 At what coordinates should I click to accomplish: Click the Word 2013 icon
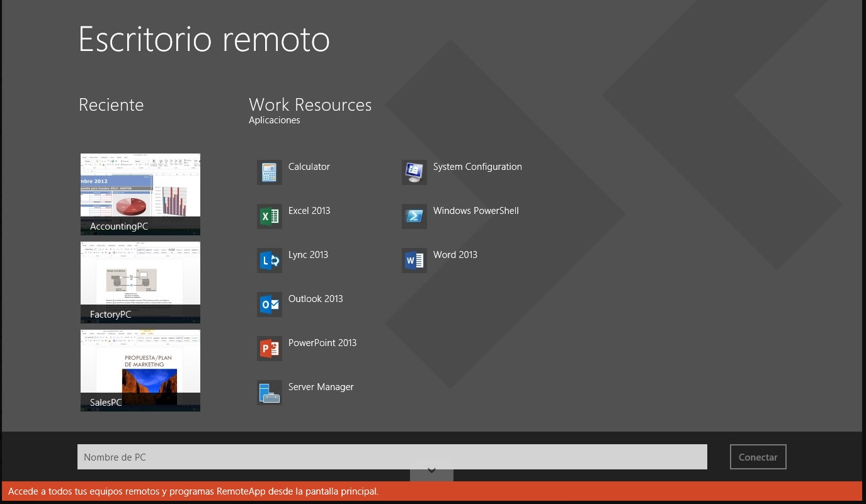click(414, 260)
